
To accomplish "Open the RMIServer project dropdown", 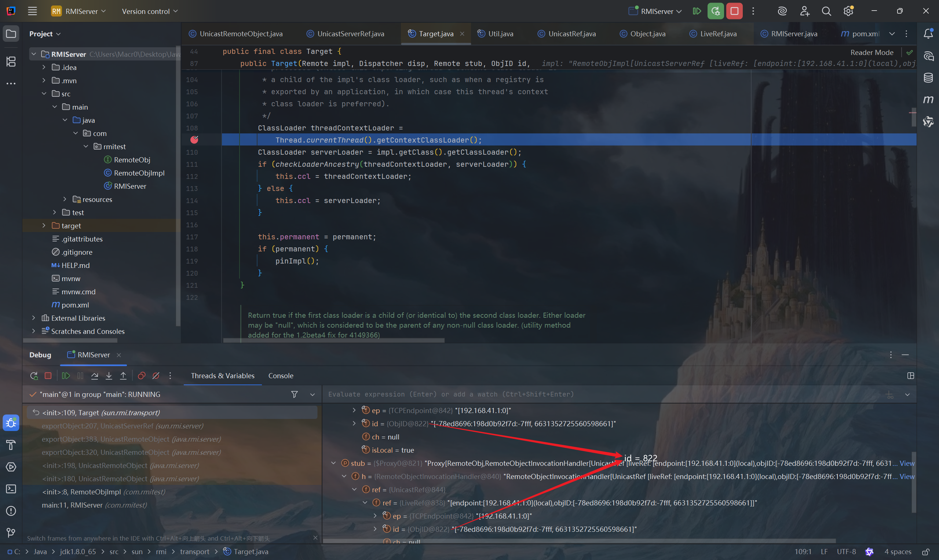I will point(79,11).
